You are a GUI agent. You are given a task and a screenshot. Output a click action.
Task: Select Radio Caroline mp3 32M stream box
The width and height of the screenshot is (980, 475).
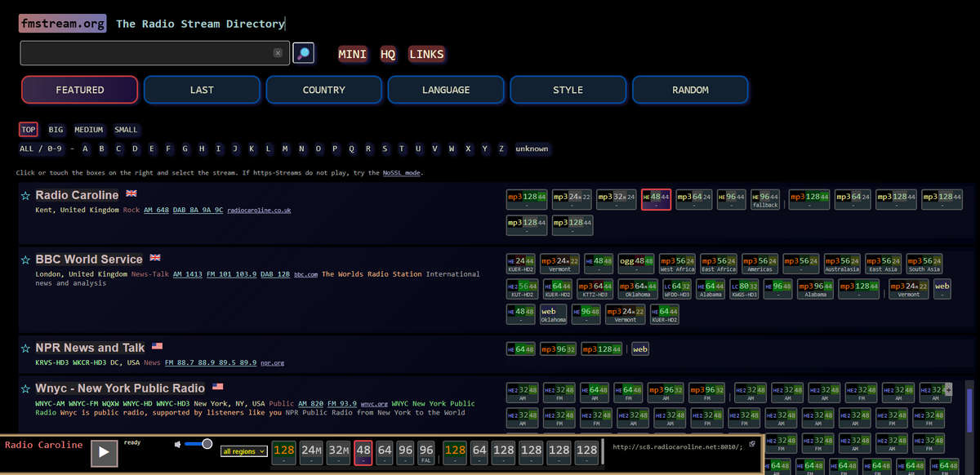(616, 200)
